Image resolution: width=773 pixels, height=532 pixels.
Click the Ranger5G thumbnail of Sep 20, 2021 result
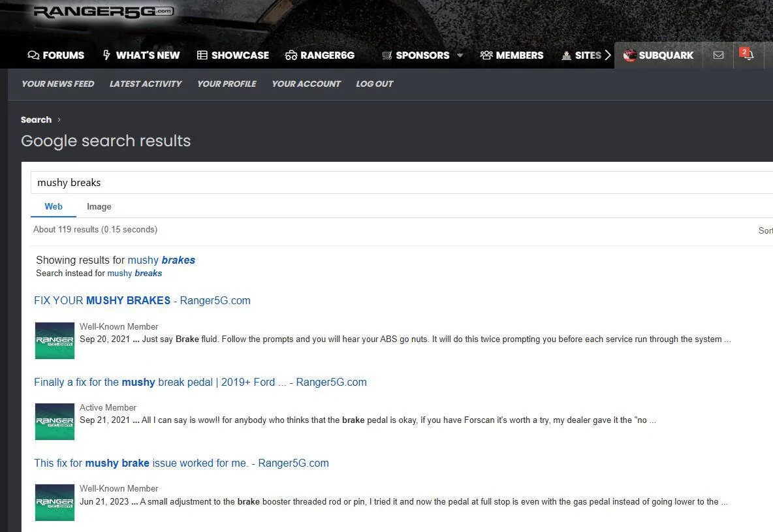point(55,341)
